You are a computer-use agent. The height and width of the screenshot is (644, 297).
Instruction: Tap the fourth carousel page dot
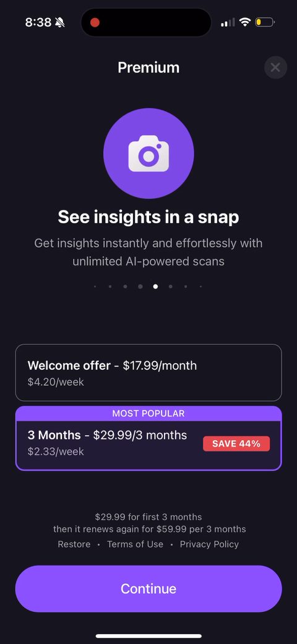tap(140, 287)
